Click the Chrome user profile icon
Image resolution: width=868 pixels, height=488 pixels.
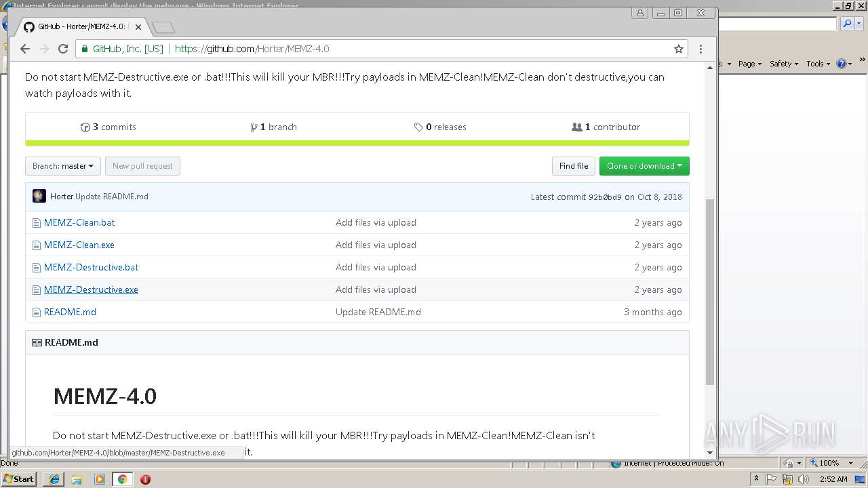click(x=640, y=13)
